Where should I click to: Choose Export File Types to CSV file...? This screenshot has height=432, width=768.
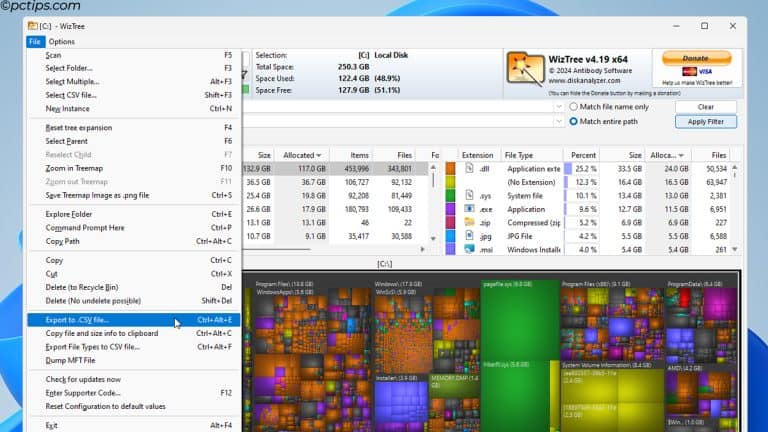click(134, 347)
